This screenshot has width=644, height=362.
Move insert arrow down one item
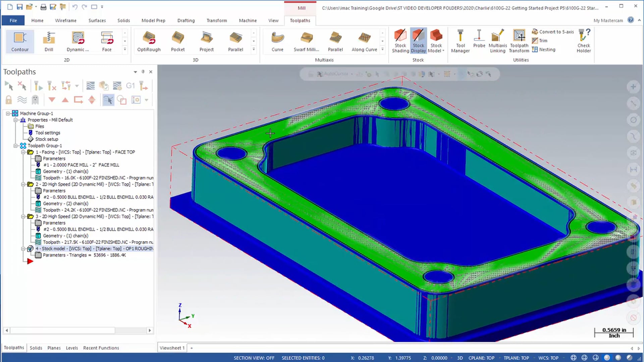52,100
